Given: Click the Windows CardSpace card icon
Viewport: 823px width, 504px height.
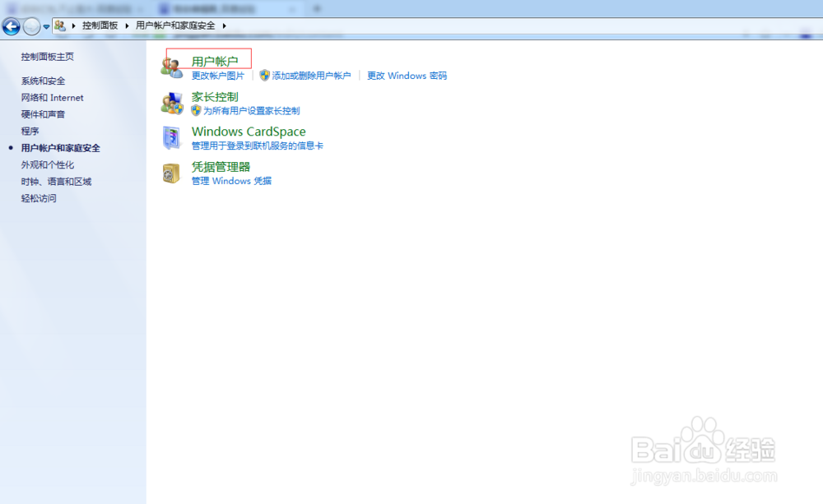Looking at the screenshot, I should point(172,138).
